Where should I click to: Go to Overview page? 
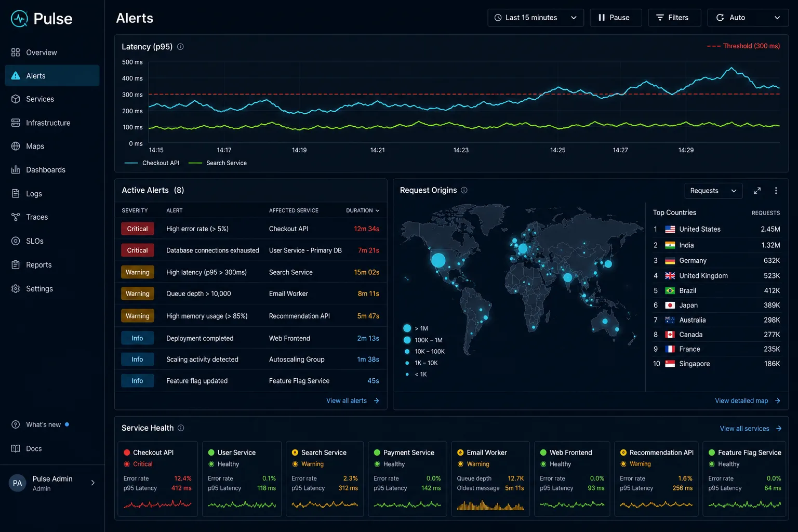point(52,52)
